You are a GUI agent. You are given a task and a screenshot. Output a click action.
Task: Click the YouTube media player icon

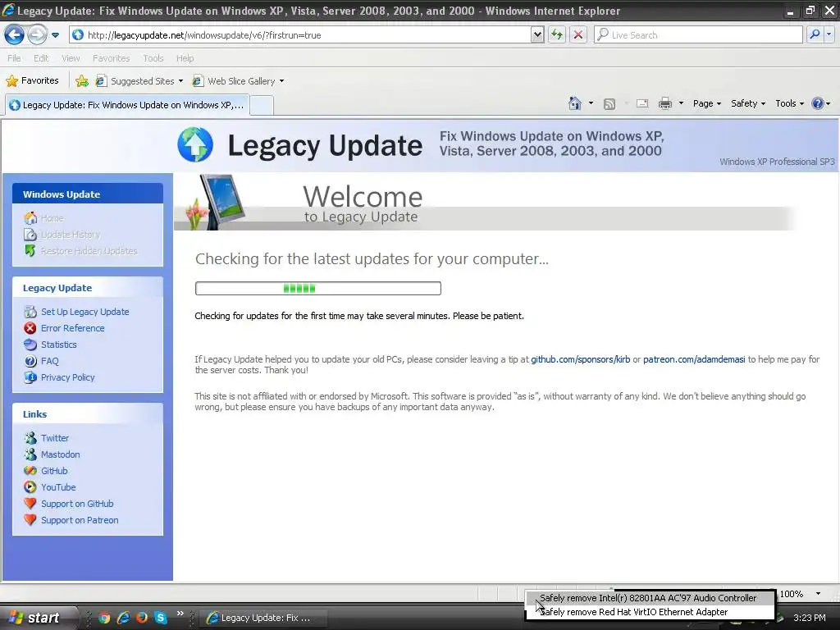pos(30,487)
